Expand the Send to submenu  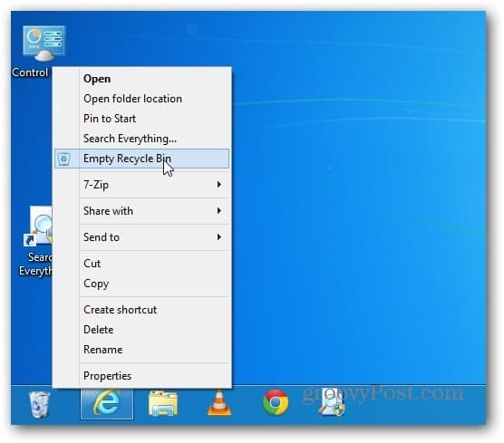[141, 237]
